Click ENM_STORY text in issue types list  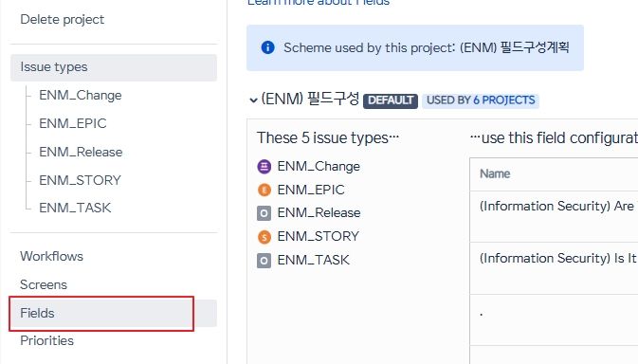[x=319, y=237]
